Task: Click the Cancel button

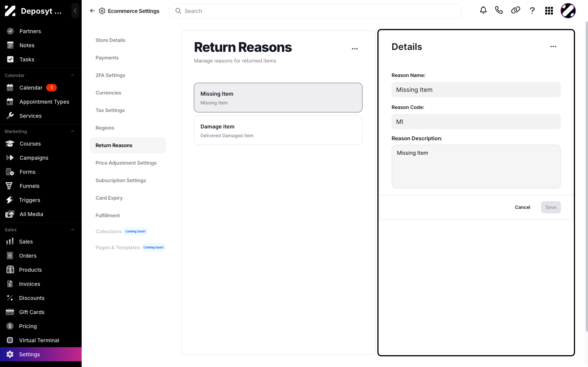Action: [x=522, y=207]
